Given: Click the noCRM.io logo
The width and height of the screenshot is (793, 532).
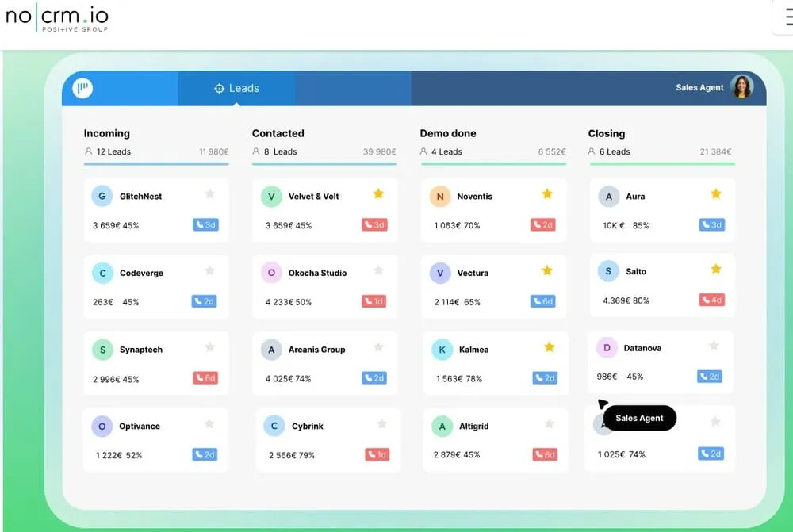Looking at the screenshot, I should coord(56,17).
